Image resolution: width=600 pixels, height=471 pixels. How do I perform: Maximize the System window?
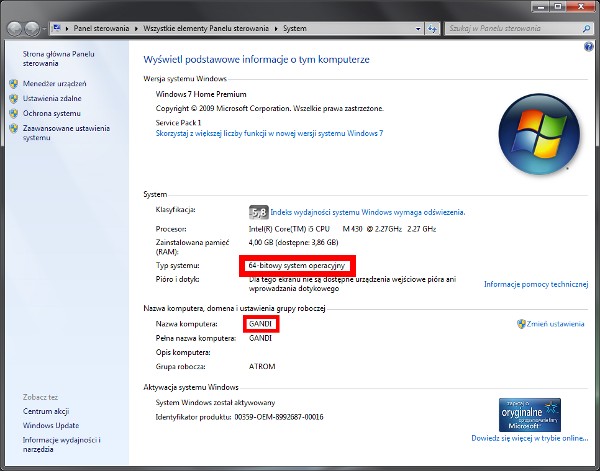click(x=558, y=7)
